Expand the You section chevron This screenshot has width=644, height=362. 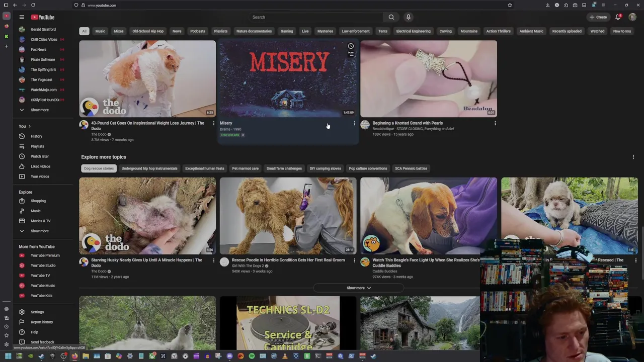29,126
